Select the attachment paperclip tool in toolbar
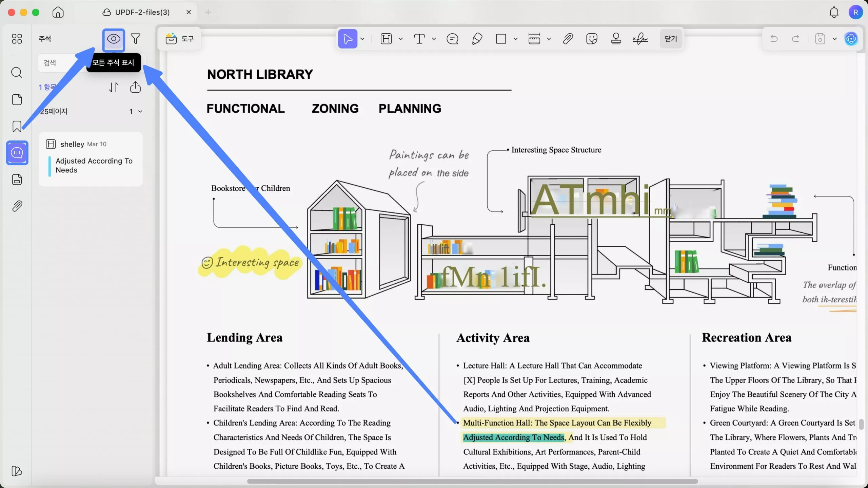868x488 pixels. pyautogui.click(x=568, y=39)
